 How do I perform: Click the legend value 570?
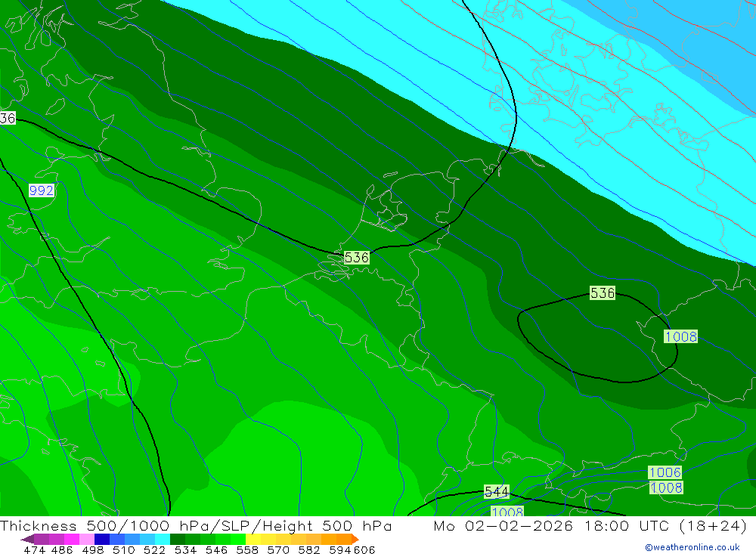pos(278,550)
